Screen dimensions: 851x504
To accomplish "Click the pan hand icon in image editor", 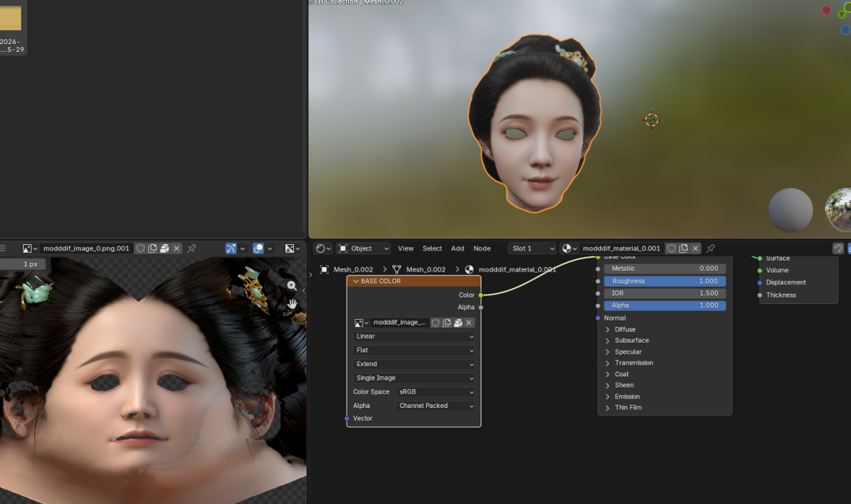I will click(x=292, y=303).
